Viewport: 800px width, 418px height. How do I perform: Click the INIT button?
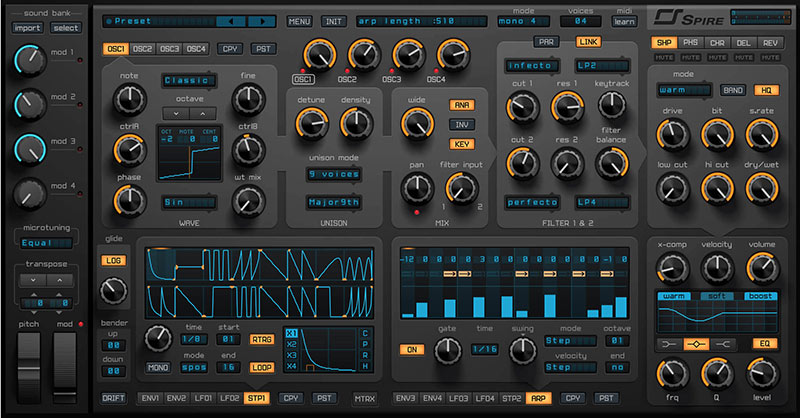click(335, 21)
